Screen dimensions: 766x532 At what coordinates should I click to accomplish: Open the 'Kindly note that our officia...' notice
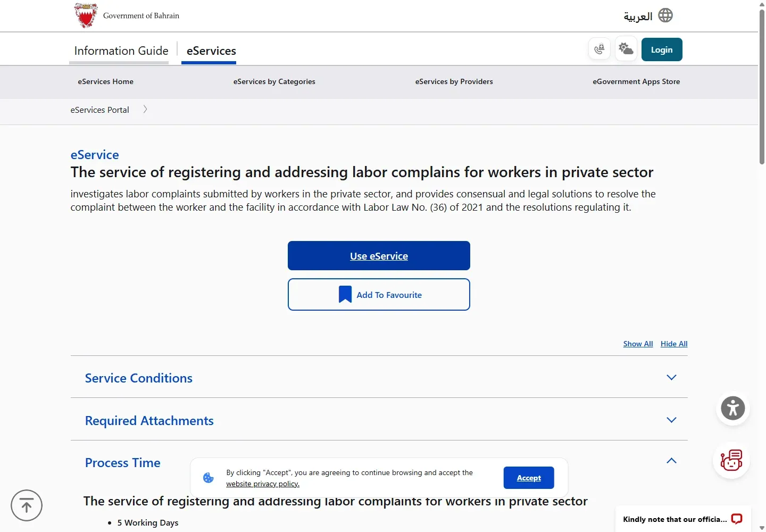click(x=683, y=519)
